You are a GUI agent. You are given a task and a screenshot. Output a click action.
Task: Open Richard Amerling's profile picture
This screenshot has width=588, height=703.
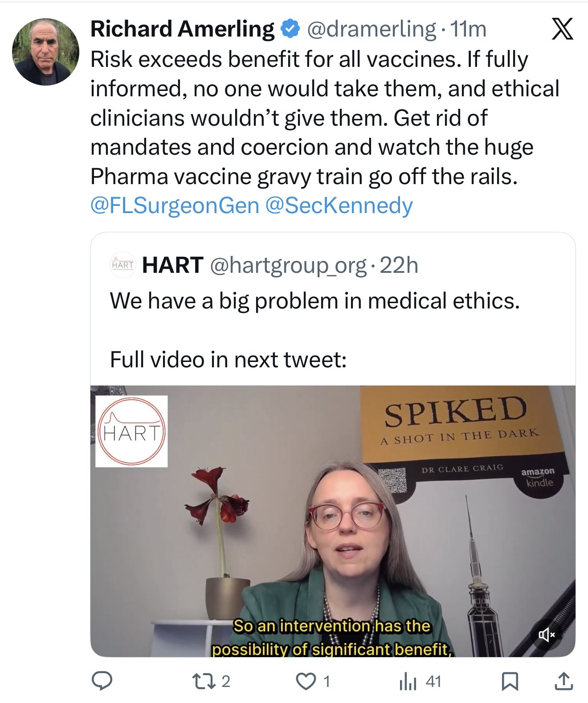point(46,52)
